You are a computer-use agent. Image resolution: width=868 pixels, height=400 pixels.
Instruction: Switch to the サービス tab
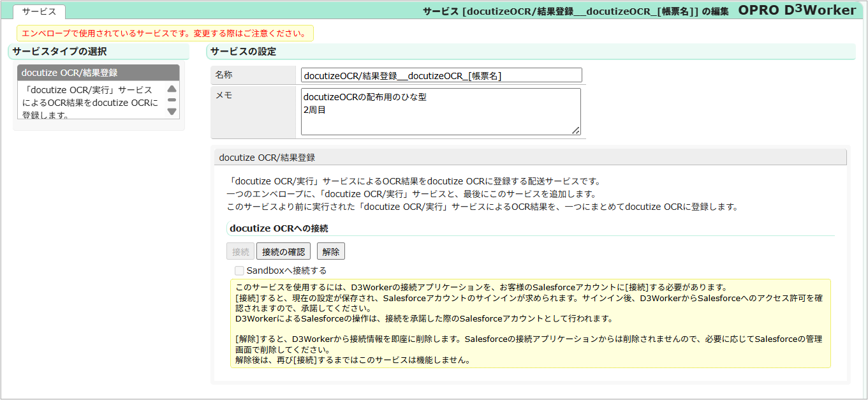[37, 11]
